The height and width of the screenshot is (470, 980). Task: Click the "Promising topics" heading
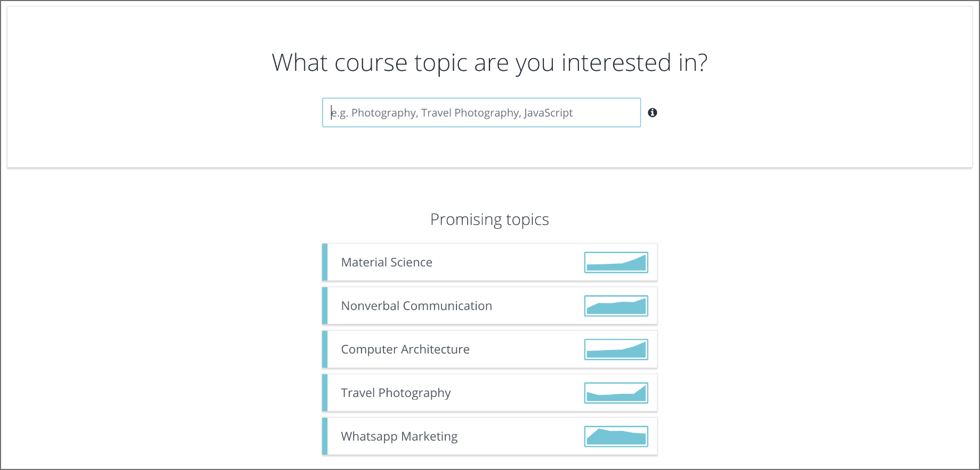pos(489,220)
